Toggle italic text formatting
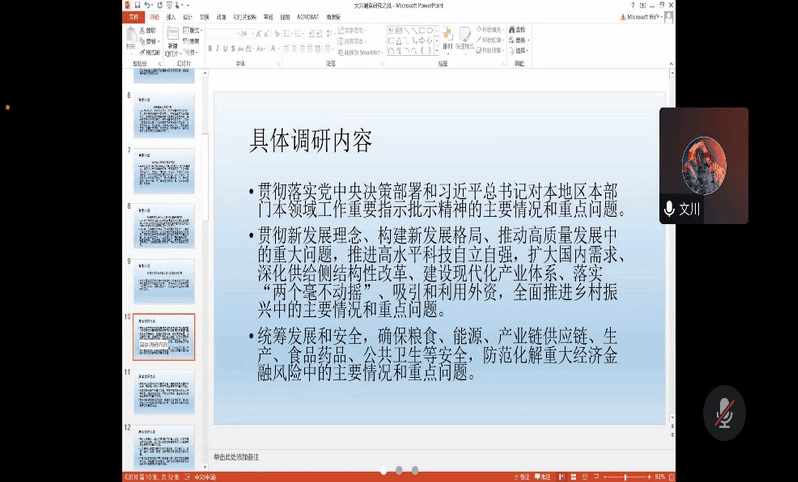Viewport: 798px width, 482px height. (x=219, y=48)
